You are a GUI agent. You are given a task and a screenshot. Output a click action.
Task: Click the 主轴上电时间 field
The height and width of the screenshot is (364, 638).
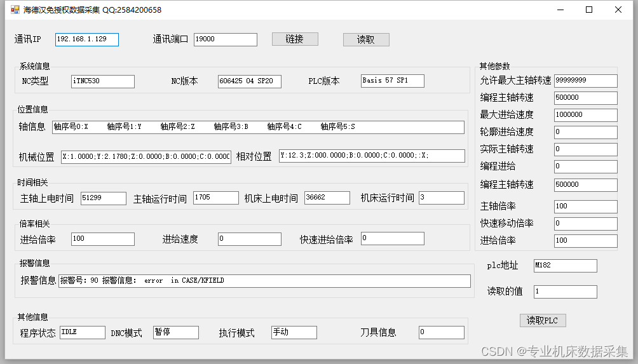coord(104,198)
